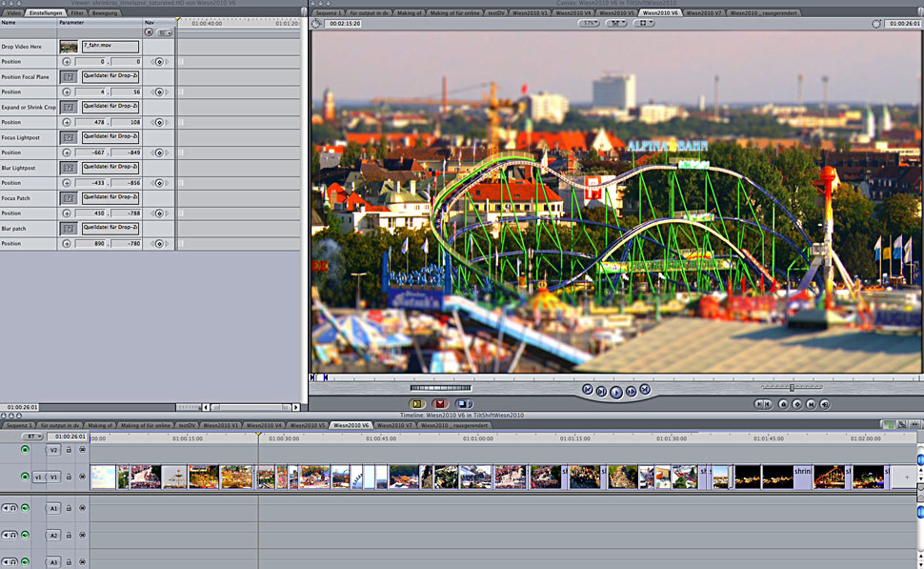Select the V1 destination track button
The image size is (924, 569).
pos(53,477)
